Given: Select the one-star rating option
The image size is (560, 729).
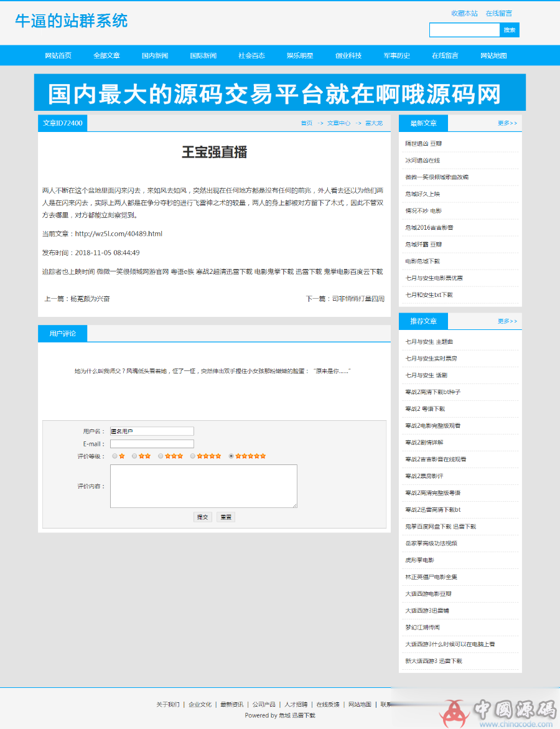Looking at the screenshot, I should pyautogui.click(x=114, y=455).
